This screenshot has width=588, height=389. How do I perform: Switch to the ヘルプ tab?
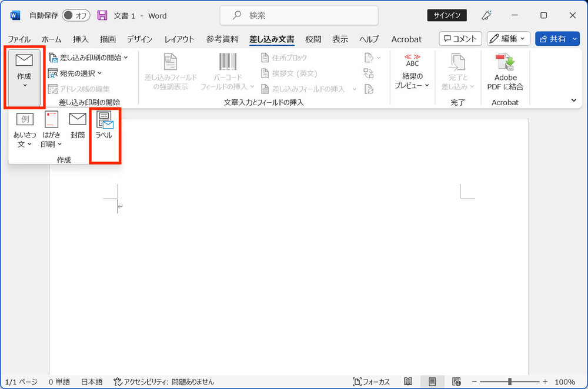click(369, 39)
